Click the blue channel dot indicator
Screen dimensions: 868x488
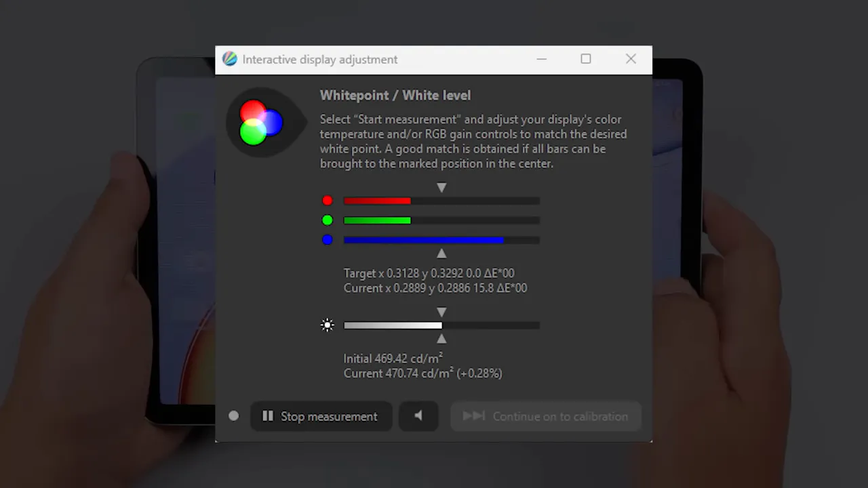[x=328, y=240]
